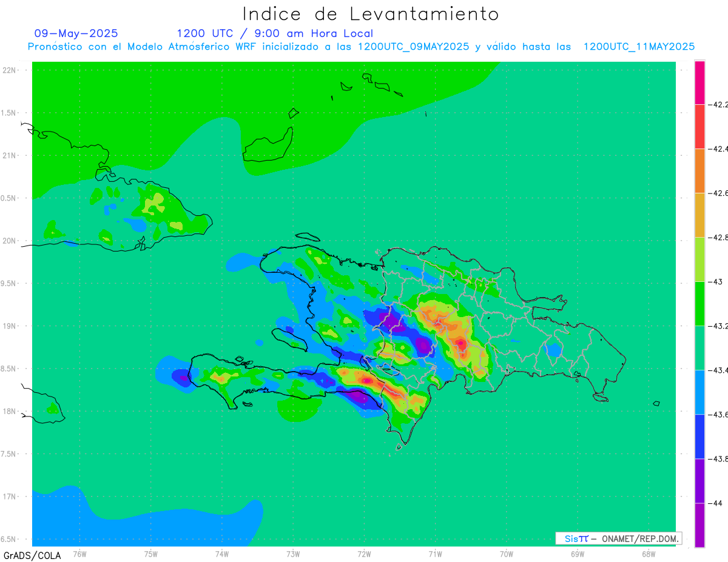Pick the pink top swatch above -42.2
Image resolution: width=728 pixels, height=562 pixels.
(x=699, y=82)
